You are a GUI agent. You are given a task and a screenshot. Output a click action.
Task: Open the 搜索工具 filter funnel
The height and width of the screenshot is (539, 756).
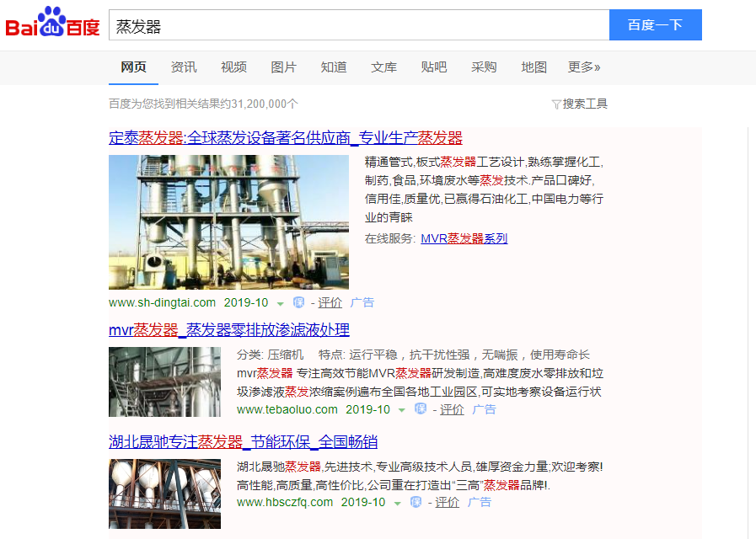(556, 104)
